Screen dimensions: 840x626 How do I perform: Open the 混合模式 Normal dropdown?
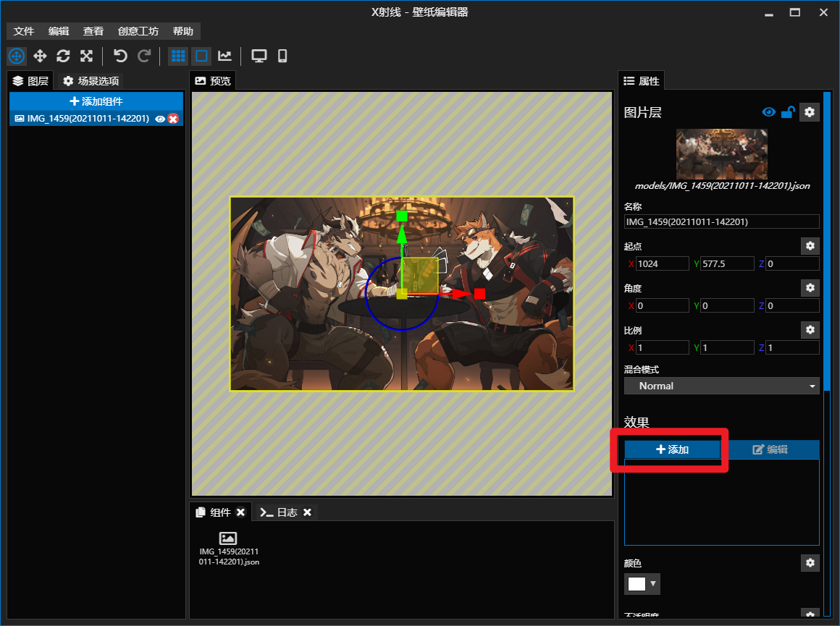(721, 386)
